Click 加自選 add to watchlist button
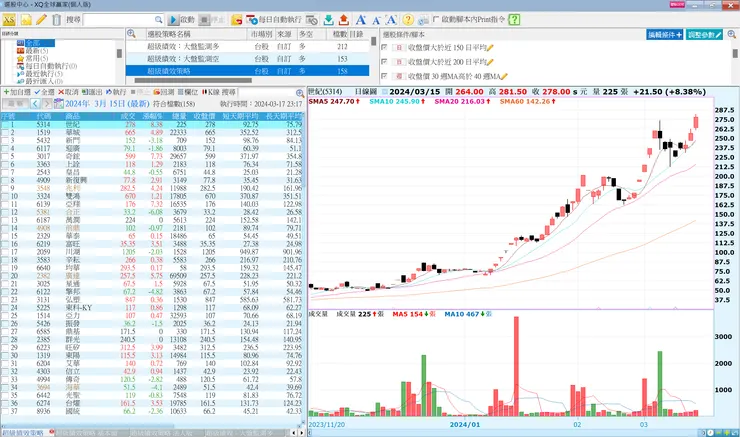740x437 pixels. (17, 92)
